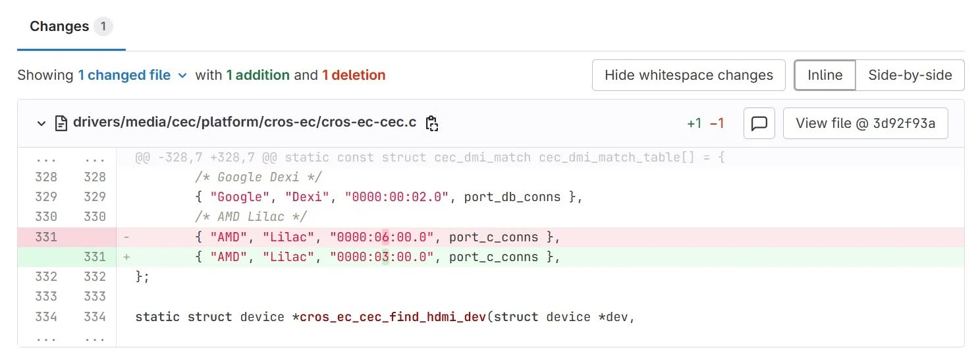Expand hidden lines below line 334
Image resolution: width=980 pixels, height=358 pixels.
tap(46, 338)
